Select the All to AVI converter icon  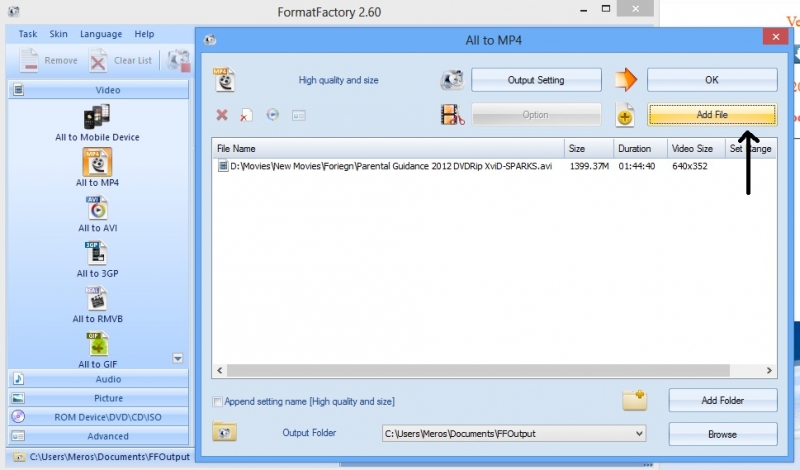click(x=97, y=208)
